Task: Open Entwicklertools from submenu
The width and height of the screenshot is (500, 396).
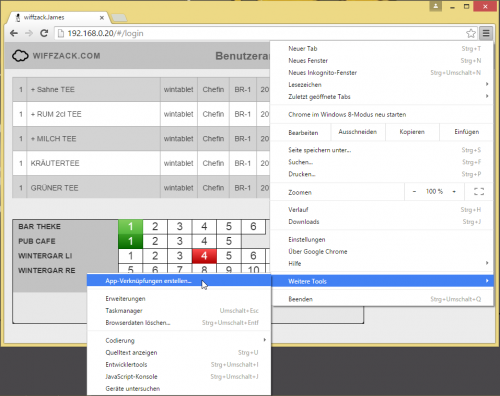Action: (x=179, y=365)
